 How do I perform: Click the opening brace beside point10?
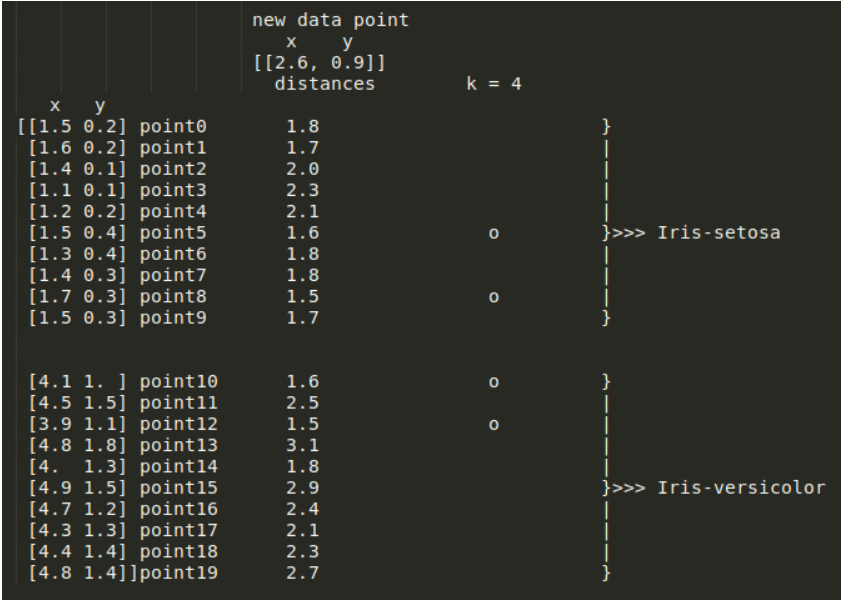[x=606, y=382]
